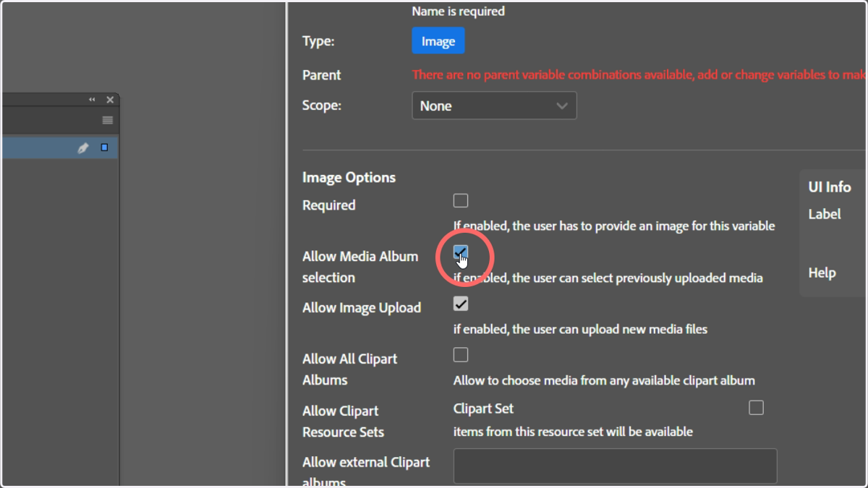Click the UI Info heading
Screen dimensions: 868x488
point(830,187)
